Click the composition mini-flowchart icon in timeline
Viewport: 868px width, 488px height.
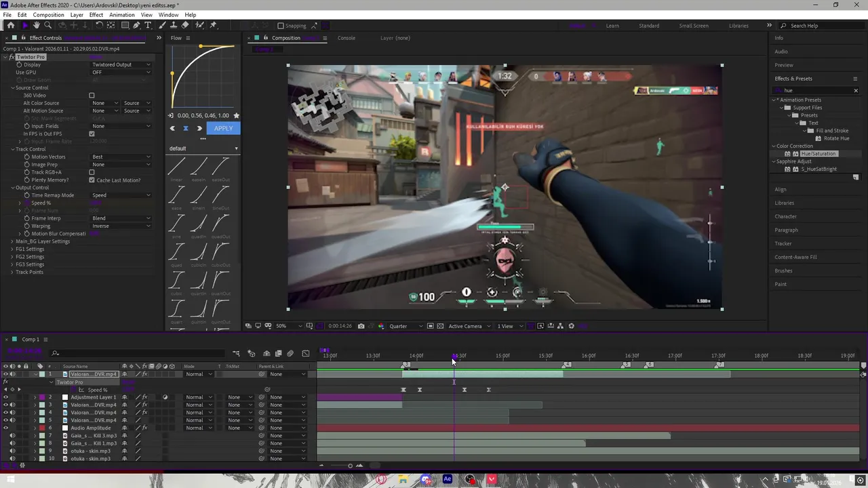[236, 353]
